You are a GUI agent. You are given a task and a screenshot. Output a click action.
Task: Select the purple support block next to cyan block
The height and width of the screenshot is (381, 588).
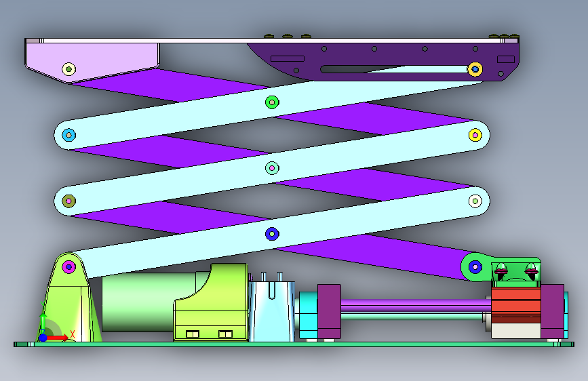coord(329,312)
